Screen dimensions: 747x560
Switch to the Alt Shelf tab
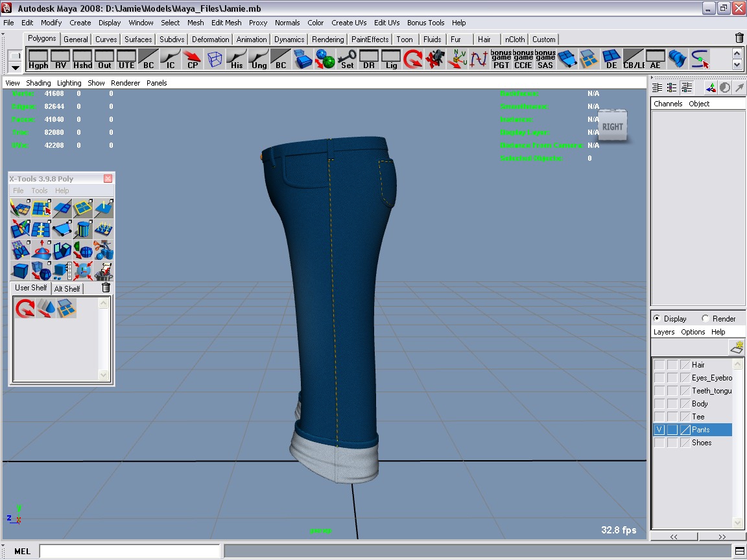click(x=67, y=288)
